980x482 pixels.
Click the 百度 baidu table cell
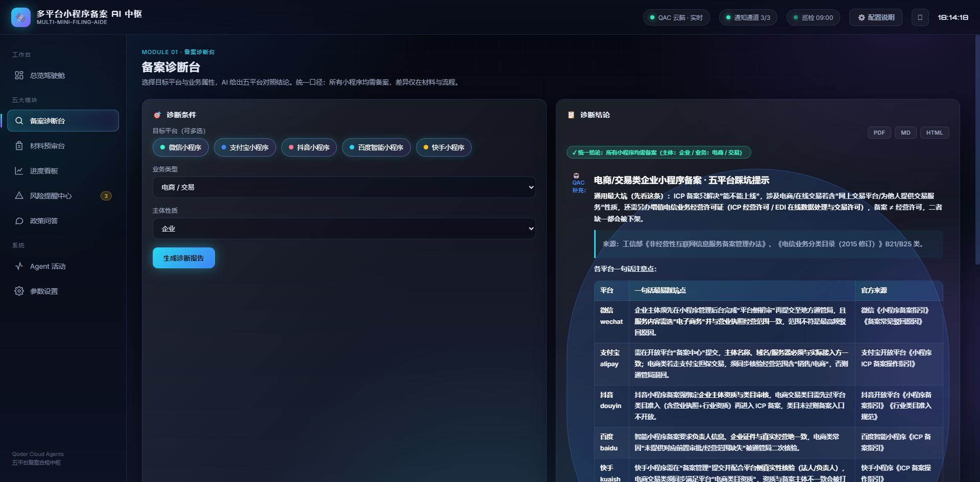pos(611,442)
